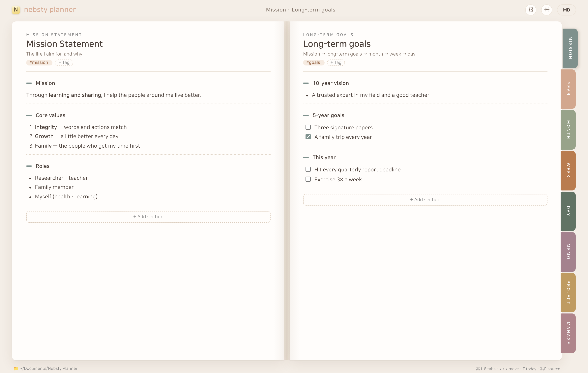
Task: Click the ~/Documents/Nebsty Planner path
Action: point(49,368)
